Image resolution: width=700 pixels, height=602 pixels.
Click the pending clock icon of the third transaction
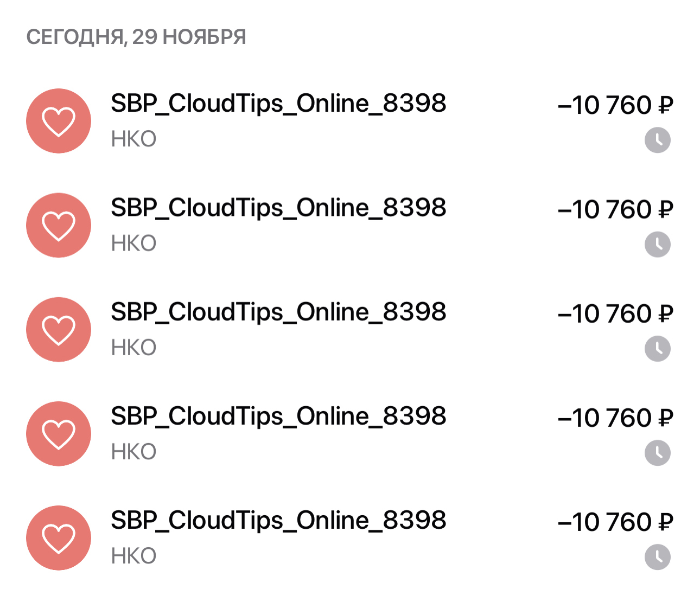click(657, 349)
